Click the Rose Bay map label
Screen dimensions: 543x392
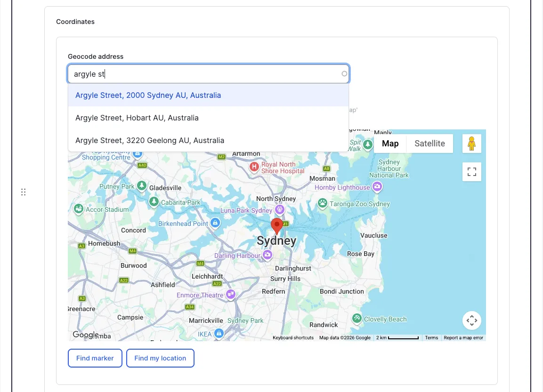(360, 254)
